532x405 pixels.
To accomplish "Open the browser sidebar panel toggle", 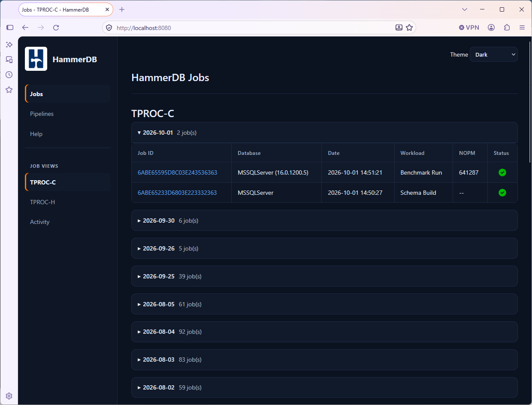I will point(10,27).
